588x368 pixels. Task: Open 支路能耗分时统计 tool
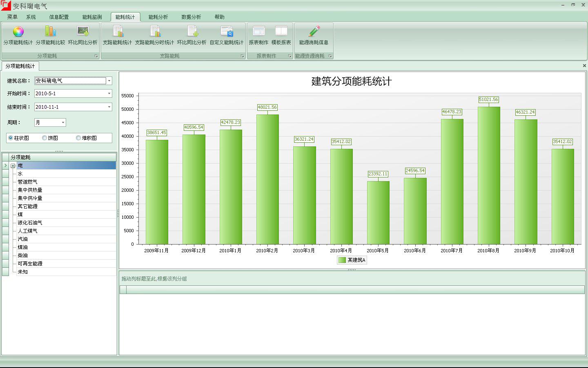click(154, 32)
